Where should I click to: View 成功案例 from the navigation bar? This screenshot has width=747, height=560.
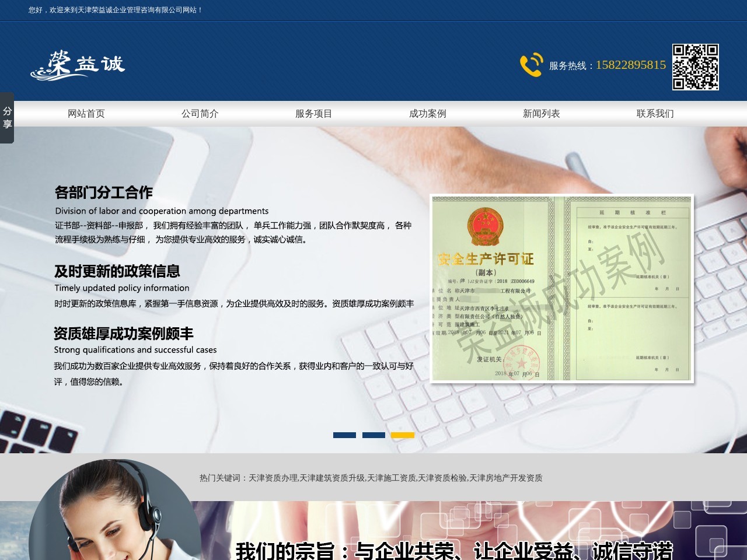(x=427, y=114)
